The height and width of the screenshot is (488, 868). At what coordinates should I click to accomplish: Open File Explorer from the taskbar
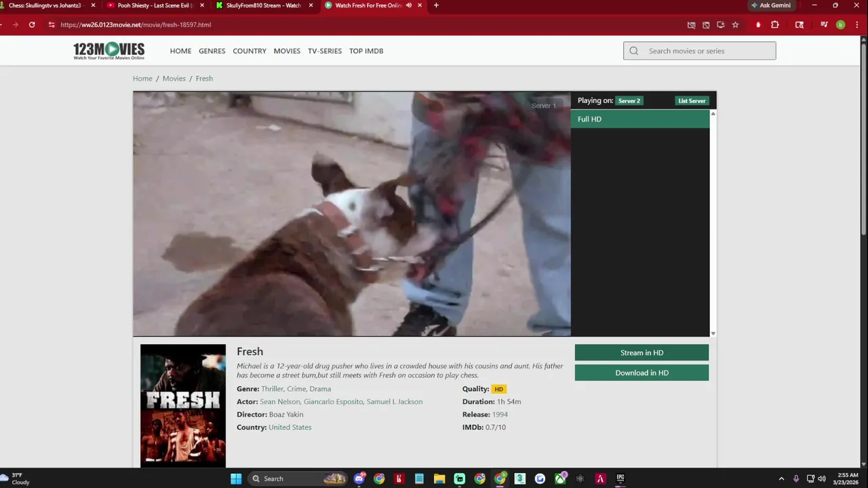click(x=439, y=479)
